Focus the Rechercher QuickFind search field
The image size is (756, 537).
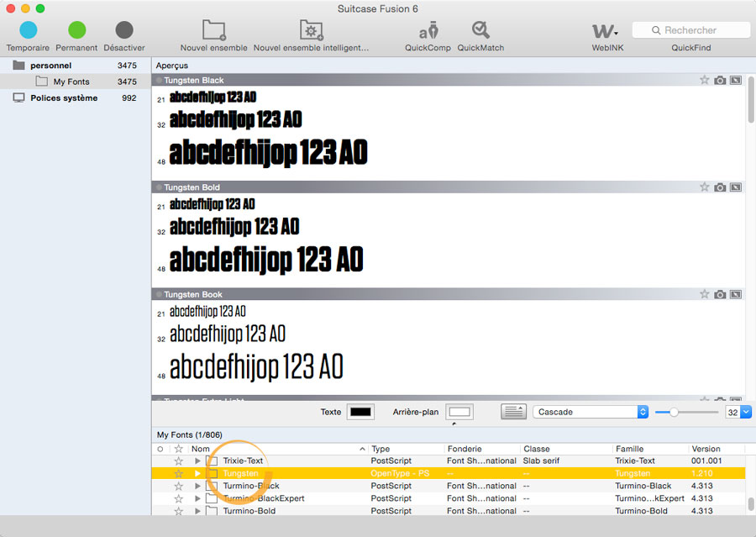[x=691, y=30]
